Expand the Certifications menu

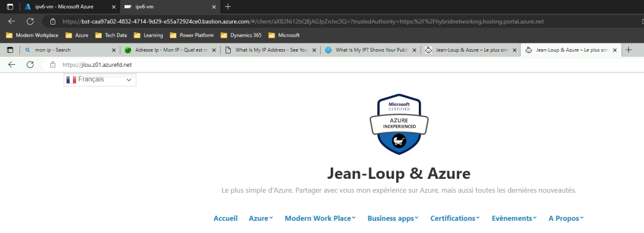point(455,219)
